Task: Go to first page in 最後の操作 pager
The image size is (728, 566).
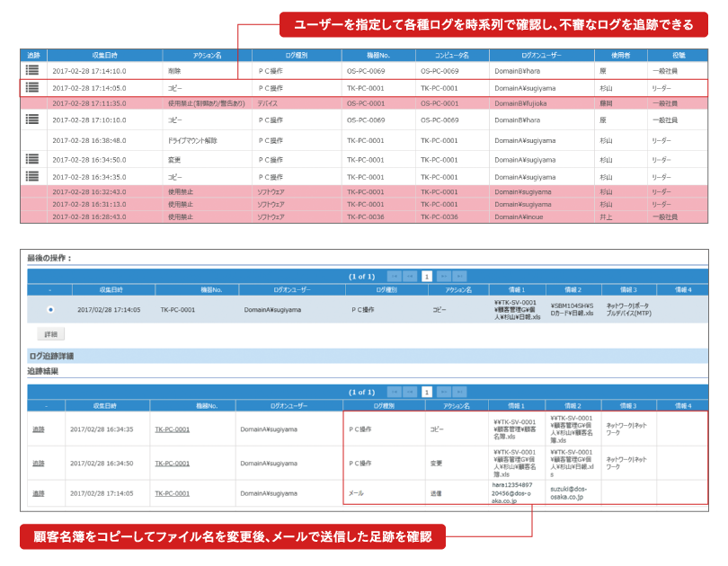Action: point(395,277)
